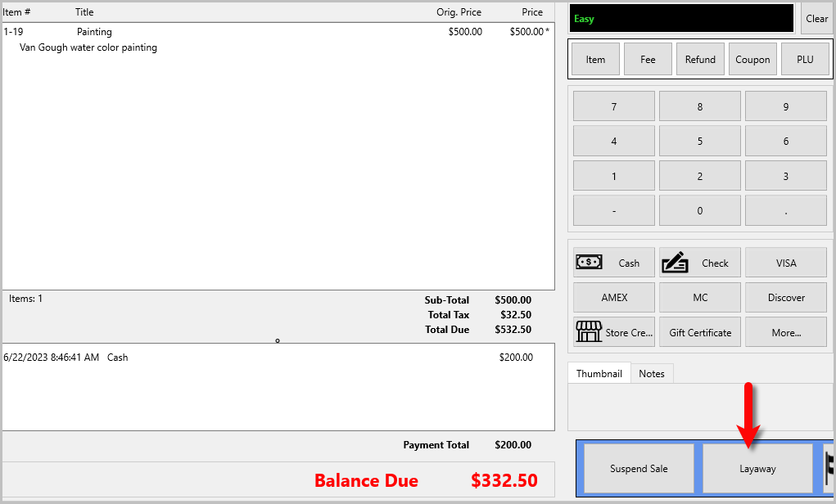
Task: Select the Check payment button
Action: point(699,263)
